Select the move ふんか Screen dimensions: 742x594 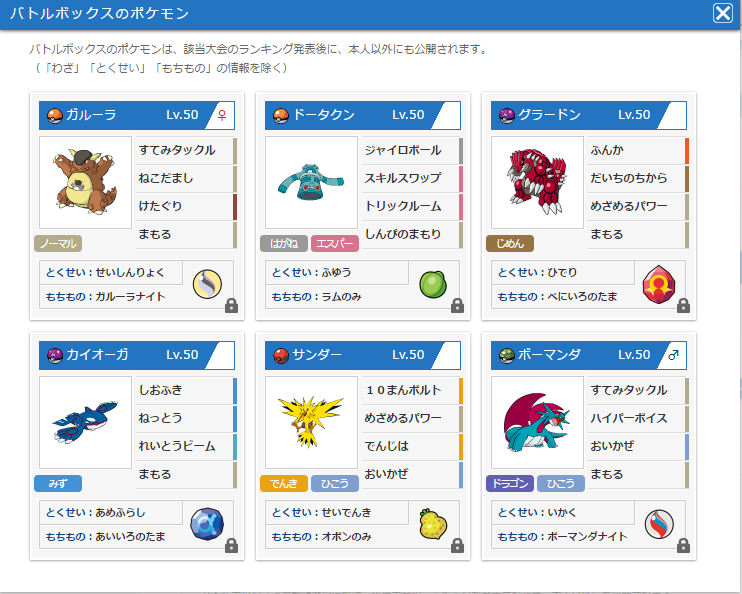(638, 151)
